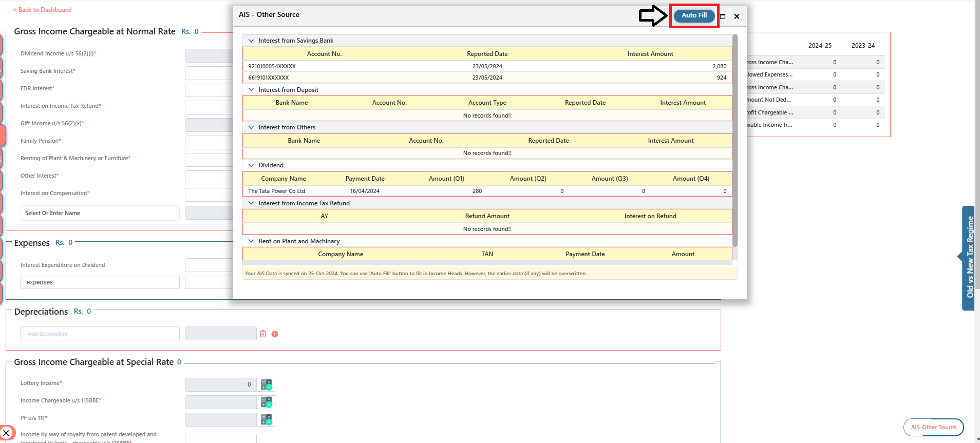The width and height of the screenshot is (980, 443).
Task: Click Interest Expenditure on Dividend label
Action: pyautogui.click(x=63, y=265)
